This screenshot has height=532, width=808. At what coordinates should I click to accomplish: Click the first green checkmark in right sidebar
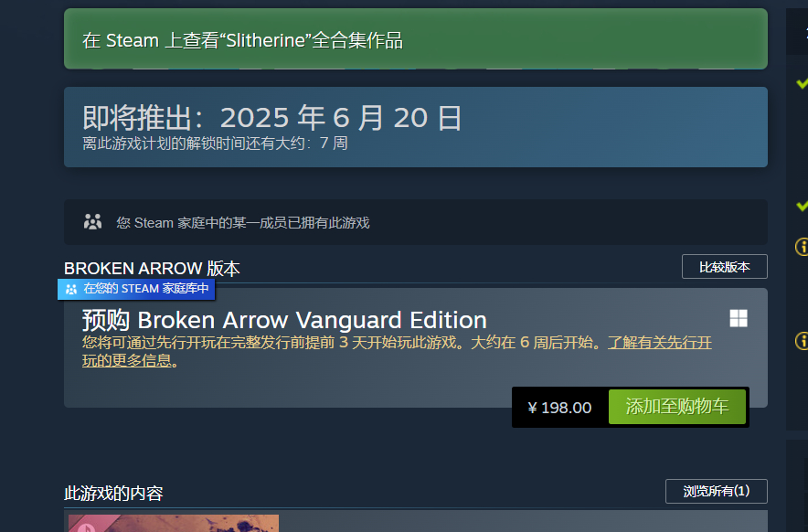802,83
